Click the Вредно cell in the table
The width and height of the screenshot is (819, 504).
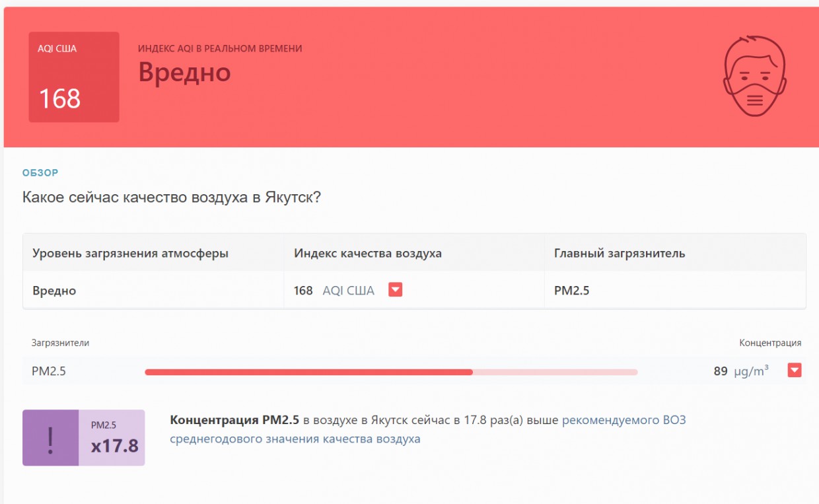coord(54,291)
